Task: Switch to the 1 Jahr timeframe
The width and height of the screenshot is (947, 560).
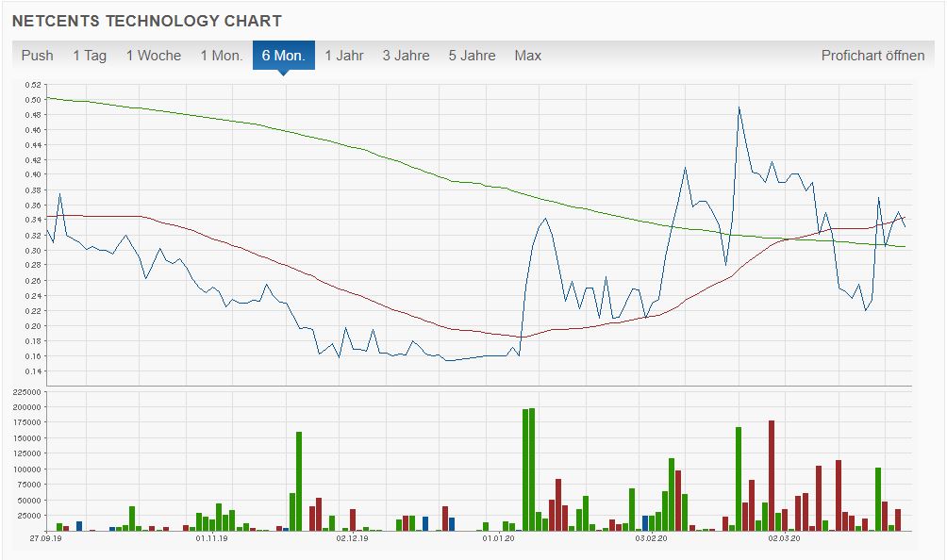Action: pyautogui.click(x=343, y=56)
